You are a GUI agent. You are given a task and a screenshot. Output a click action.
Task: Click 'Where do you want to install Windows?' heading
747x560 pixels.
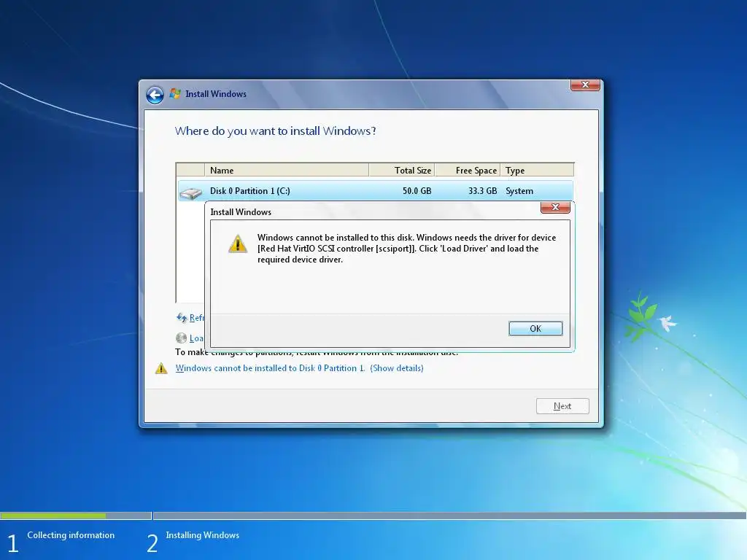click(x=275, y=131)
